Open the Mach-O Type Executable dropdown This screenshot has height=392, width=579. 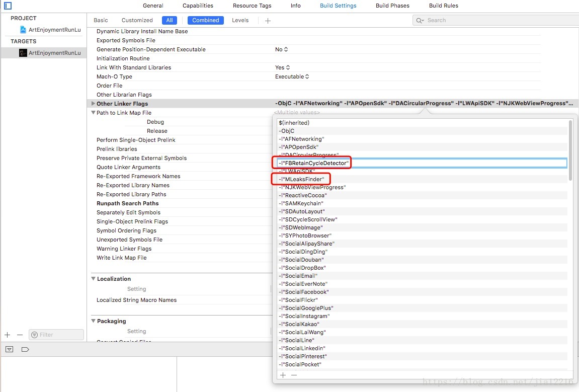tap(292, 76)
